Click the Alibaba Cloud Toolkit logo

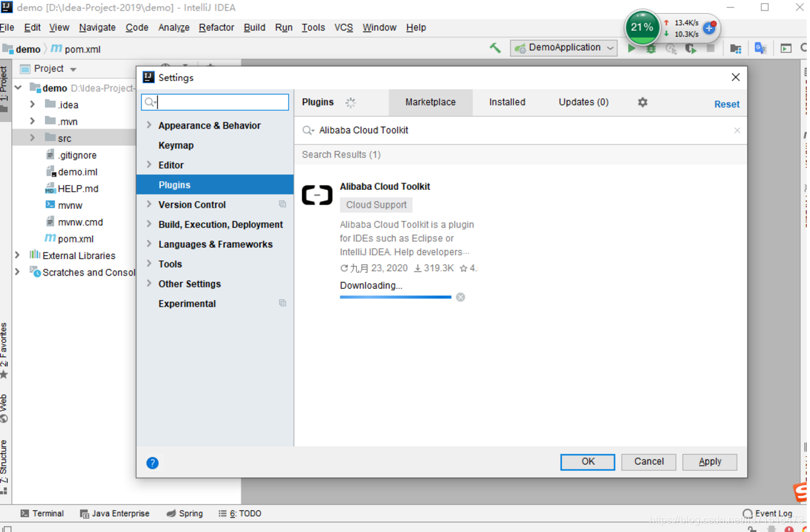point(317,195)
